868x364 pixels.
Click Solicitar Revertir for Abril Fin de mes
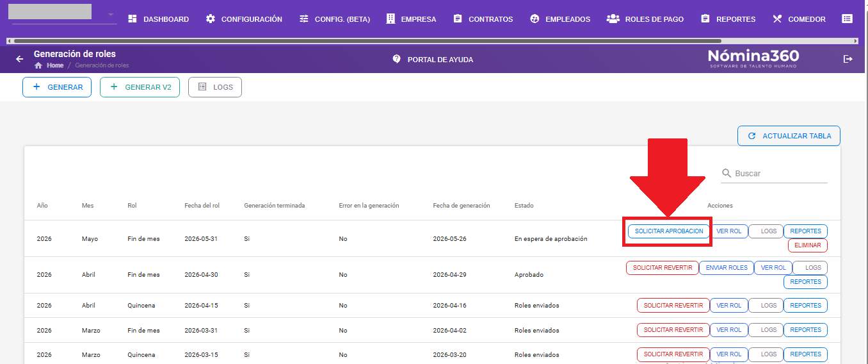pyautogui.click(x=663, y=268)
